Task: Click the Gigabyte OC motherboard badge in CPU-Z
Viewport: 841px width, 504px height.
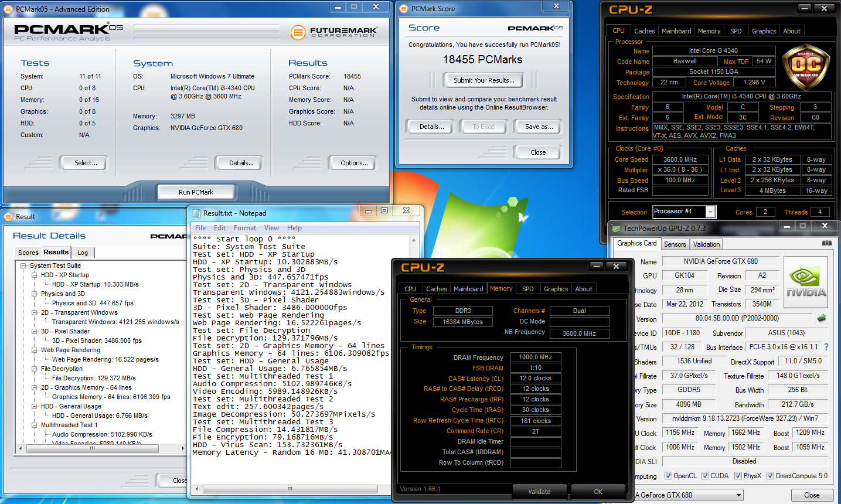Action: (x=806, y=66)
